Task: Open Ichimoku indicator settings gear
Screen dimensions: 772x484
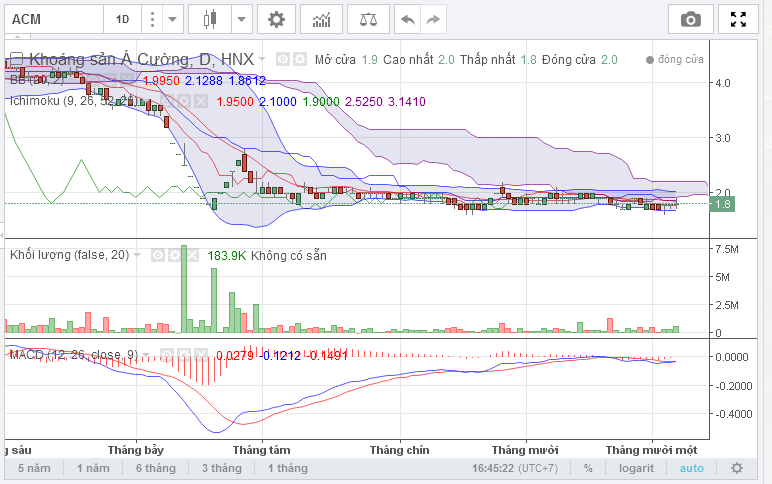Action: point(184,101)
